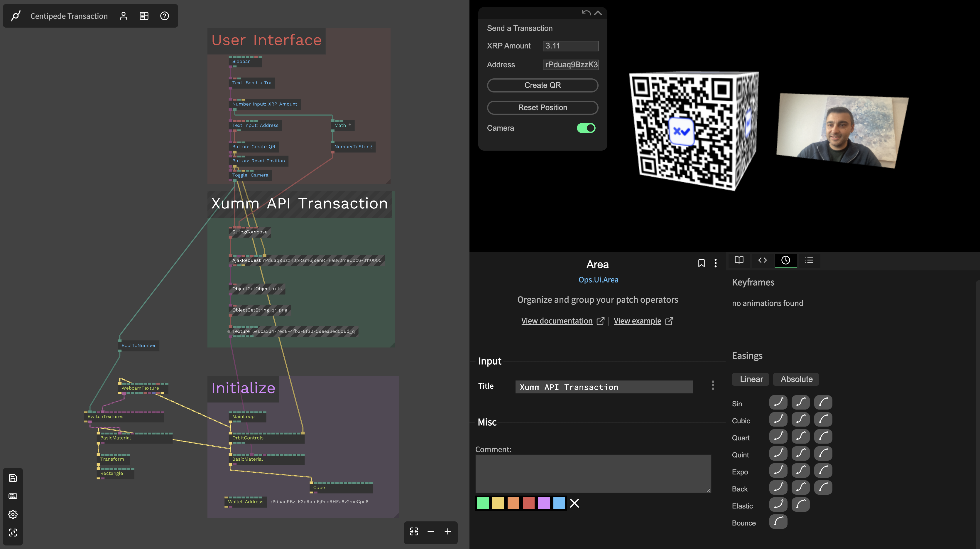The height and width of the screenshot is (549, 980).
Task: Open the View documentation link
Action: tap(557, 321)
